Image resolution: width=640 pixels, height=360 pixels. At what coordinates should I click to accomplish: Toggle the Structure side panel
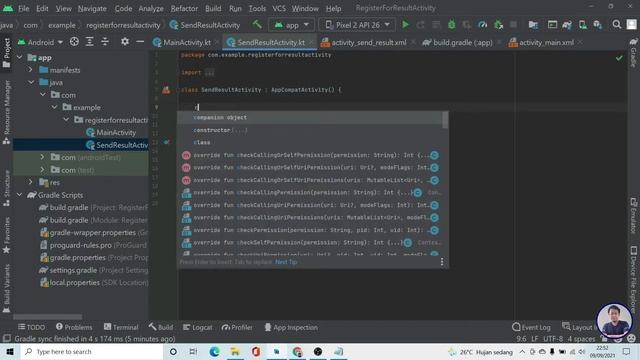coord(7,188)
